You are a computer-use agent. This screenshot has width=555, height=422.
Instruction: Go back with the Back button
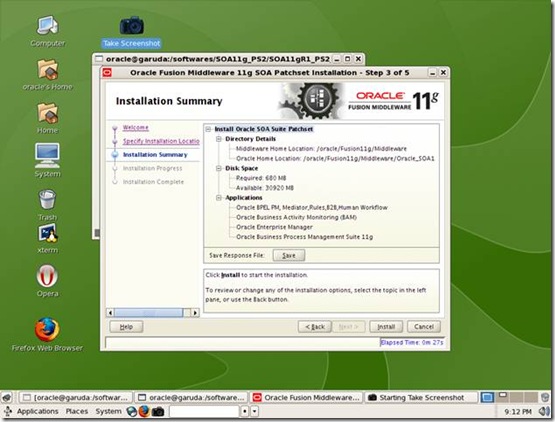[315, 327]
